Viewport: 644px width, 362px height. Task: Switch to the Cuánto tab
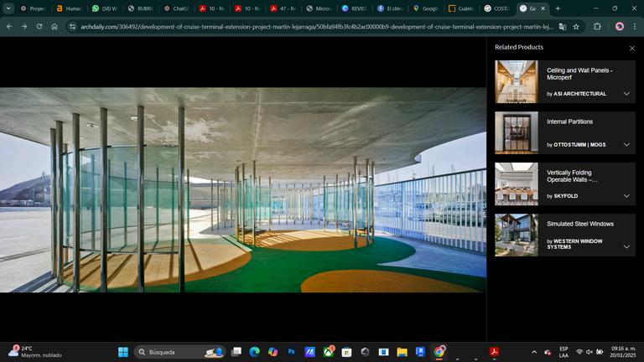pos(461,8)
